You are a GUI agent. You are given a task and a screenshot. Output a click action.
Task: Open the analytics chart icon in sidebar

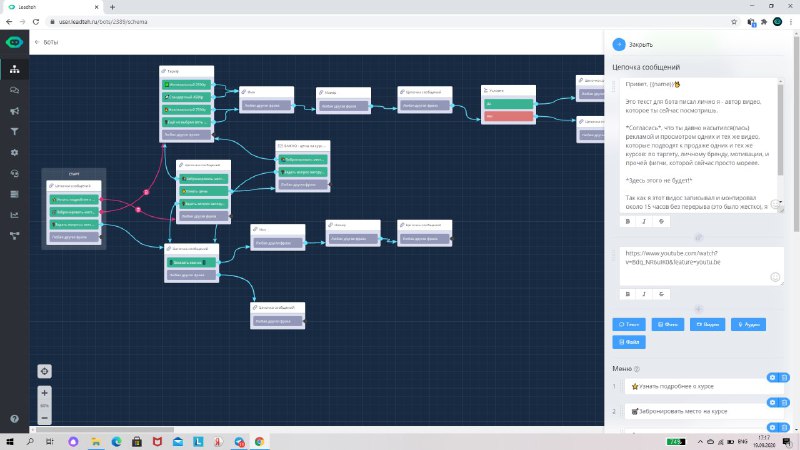point(14,215)
